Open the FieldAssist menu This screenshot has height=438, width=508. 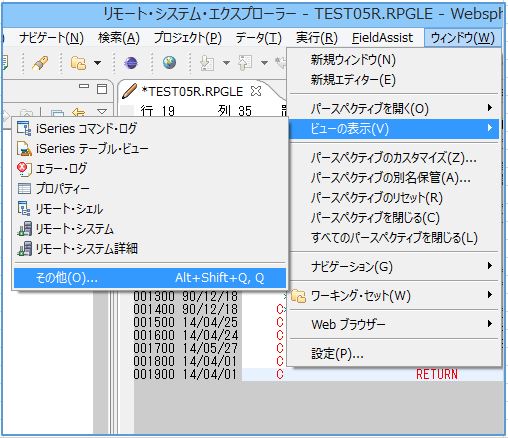click(382, 38)
